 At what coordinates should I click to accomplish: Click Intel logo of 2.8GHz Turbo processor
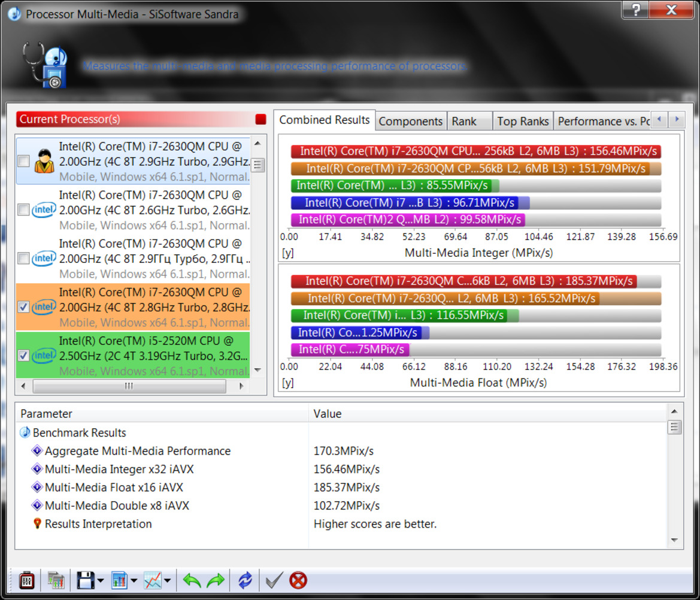tap(44, 307)
